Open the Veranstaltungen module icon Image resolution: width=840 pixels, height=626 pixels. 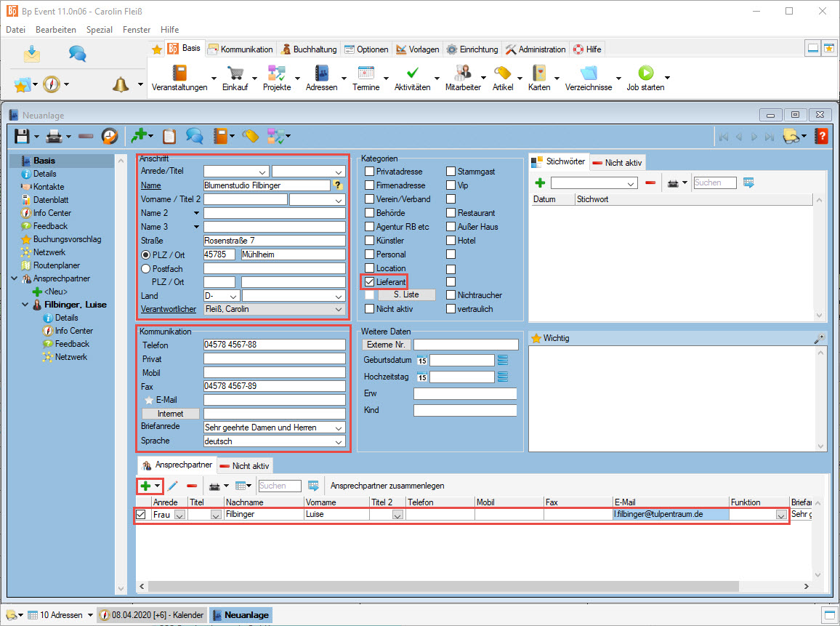[x=179, y=73]
